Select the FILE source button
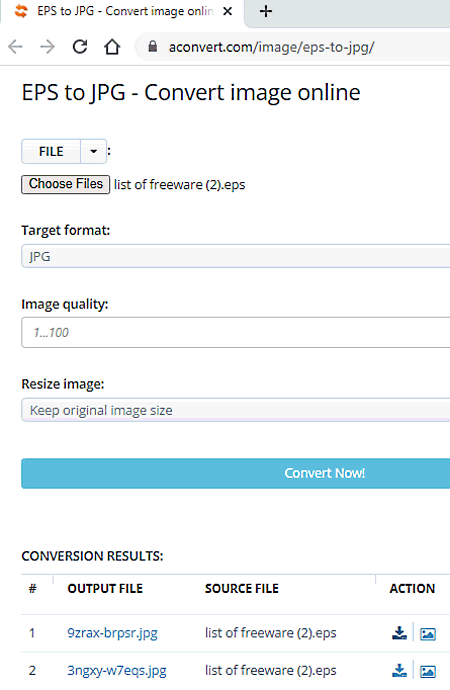The height and width of the screenshot is (690, 450). point(51,151)
